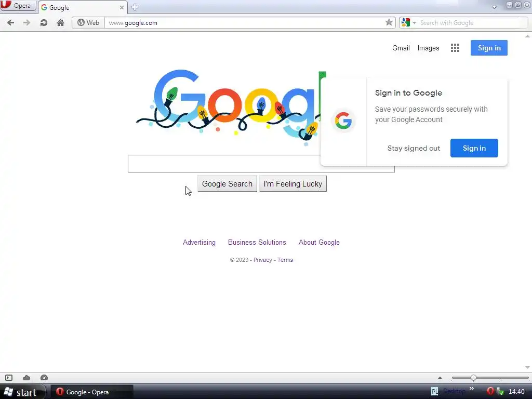Open the Opera main menu button
This screenshot has height=399, width=532.
pos(18,6)
